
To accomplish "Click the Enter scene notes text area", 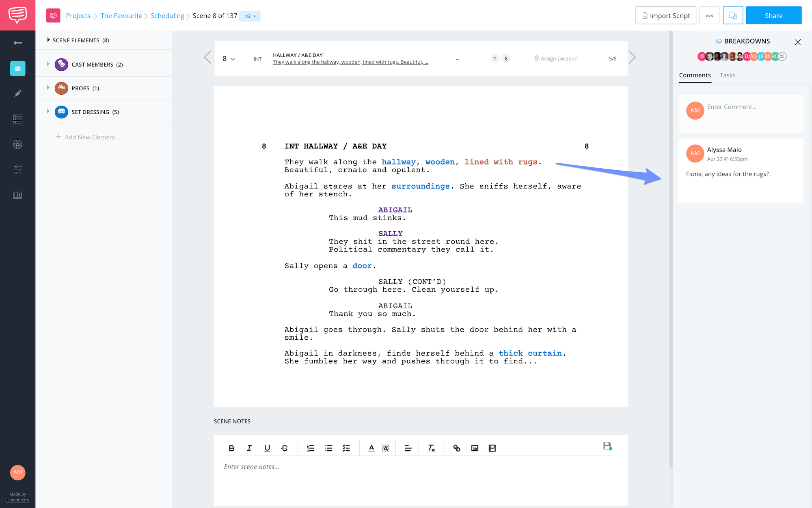I will click(x=421, y=482).
